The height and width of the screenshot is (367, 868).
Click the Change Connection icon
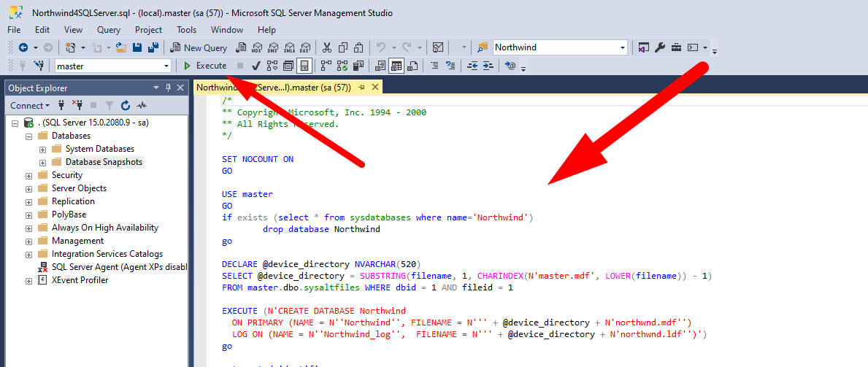point(39,66)
